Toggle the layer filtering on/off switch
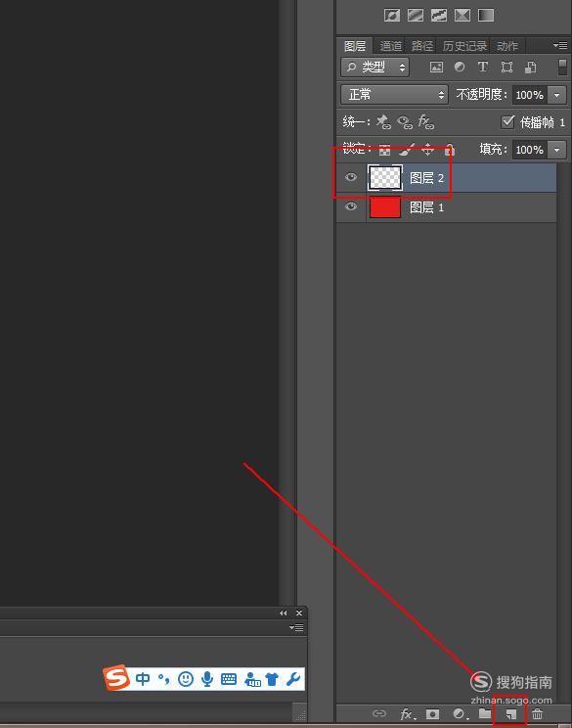 coord(562,68)
